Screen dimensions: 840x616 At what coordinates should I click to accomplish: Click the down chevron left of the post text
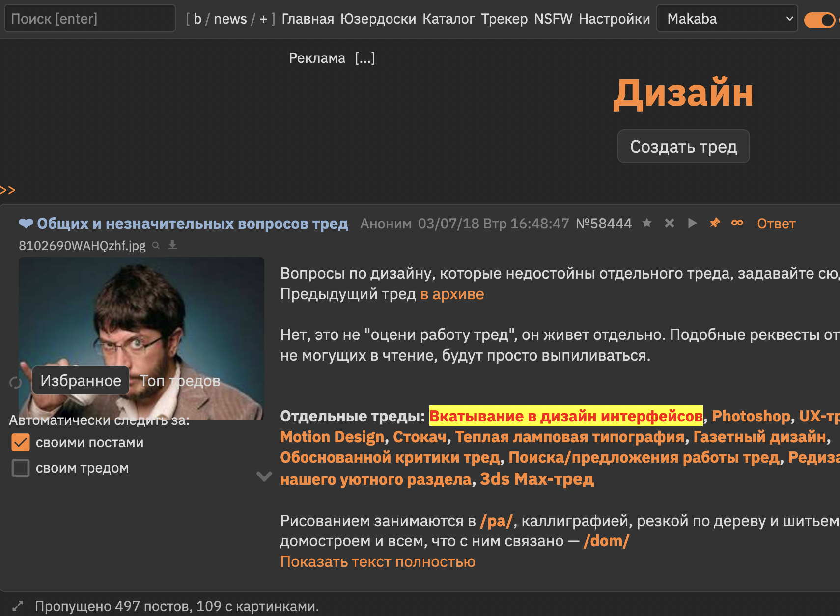[x=264, y=476]
